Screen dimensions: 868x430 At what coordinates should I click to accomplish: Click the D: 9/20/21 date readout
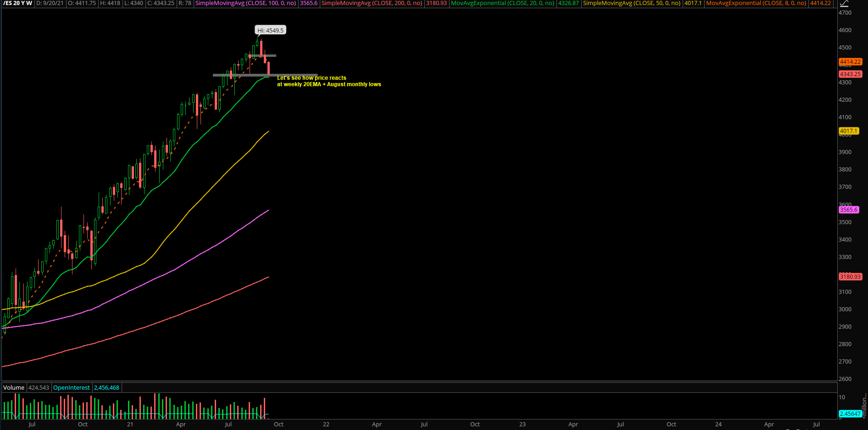coord(50,3)
